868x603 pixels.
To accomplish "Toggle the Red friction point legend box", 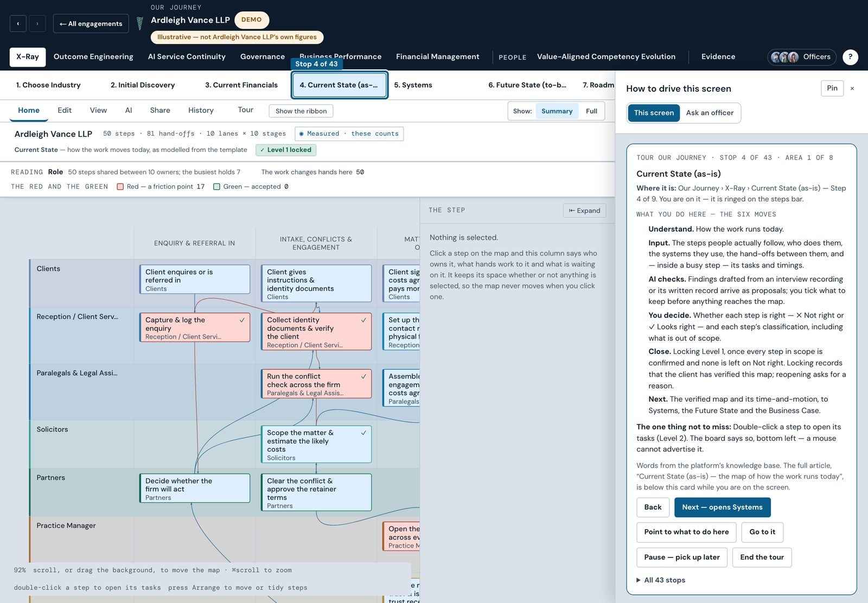I will tap(120, 187).
